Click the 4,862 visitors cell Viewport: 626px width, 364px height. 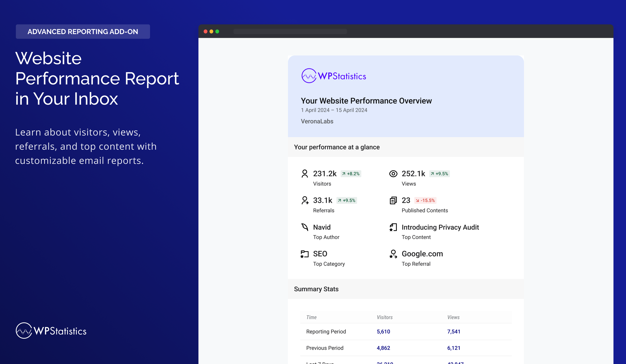383,348
